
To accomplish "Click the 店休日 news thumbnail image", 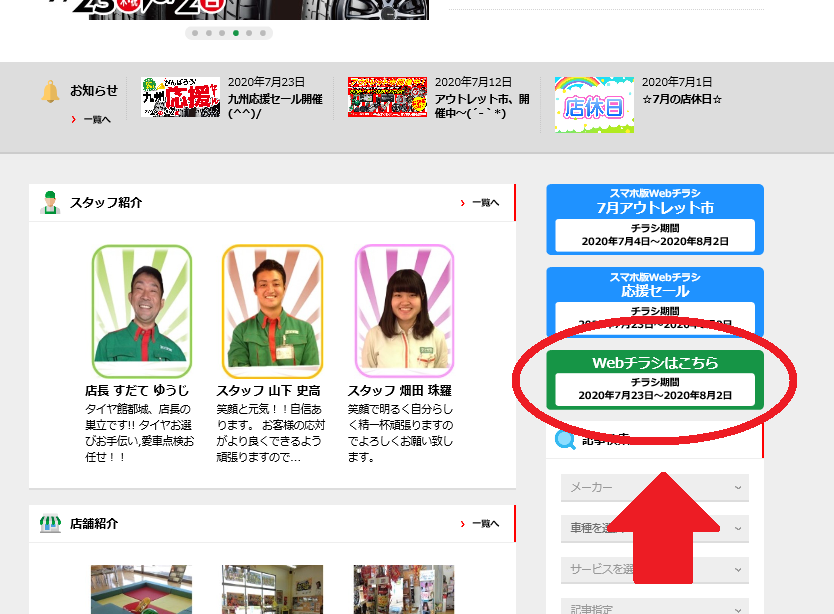I will (594, 105).
